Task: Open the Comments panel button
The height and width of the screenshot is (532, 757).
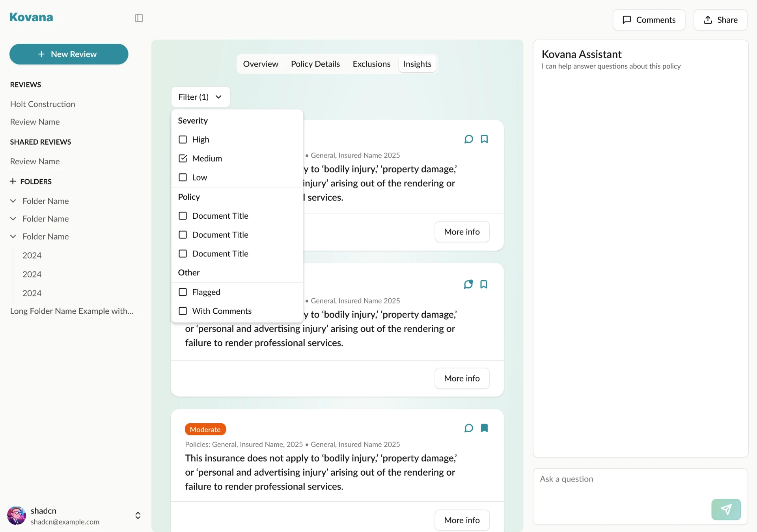Action: click(x=649, y=20)
